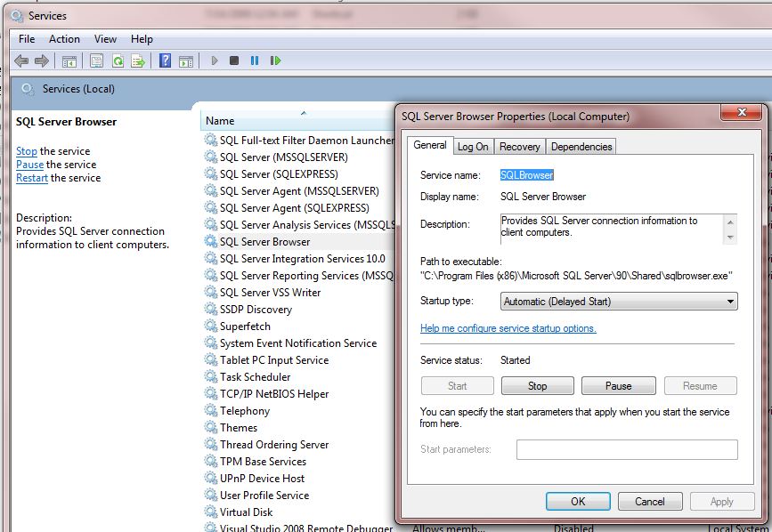Click gear icon beside Telephony
The height and width of the screenshot is (532, 772).
click(x=211, y=410)
